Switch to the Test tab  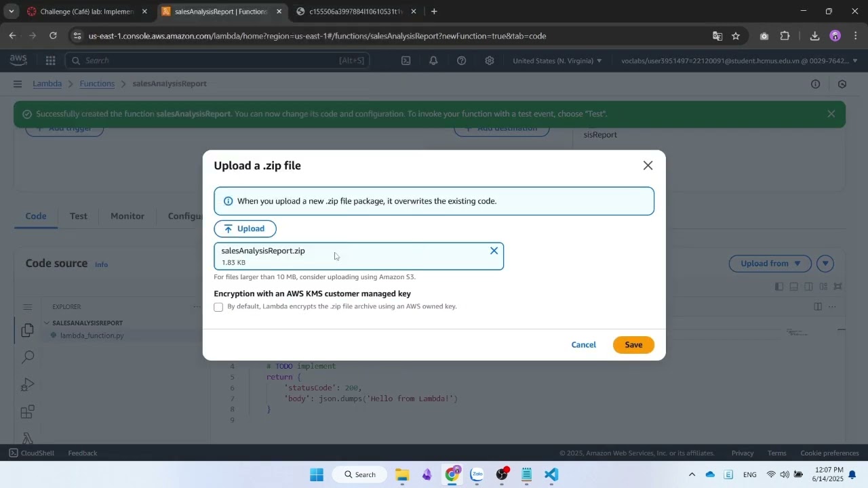pos(79,216)
